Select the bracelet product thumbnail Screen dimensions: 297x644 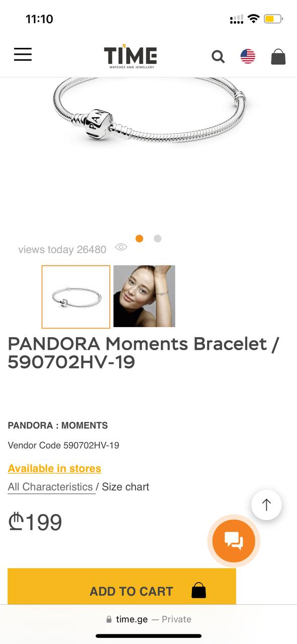76,297
